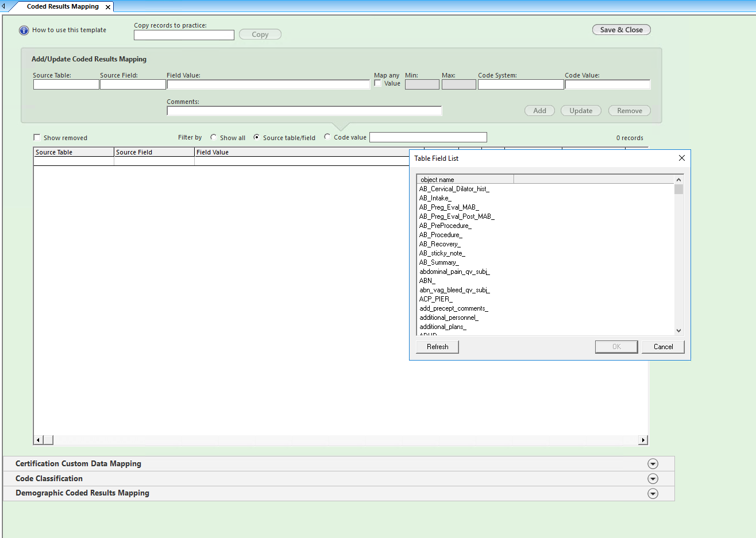Viewport: 756px width, 538px height.
Task: Click the Source Field input field
Action: pos(133,84)
